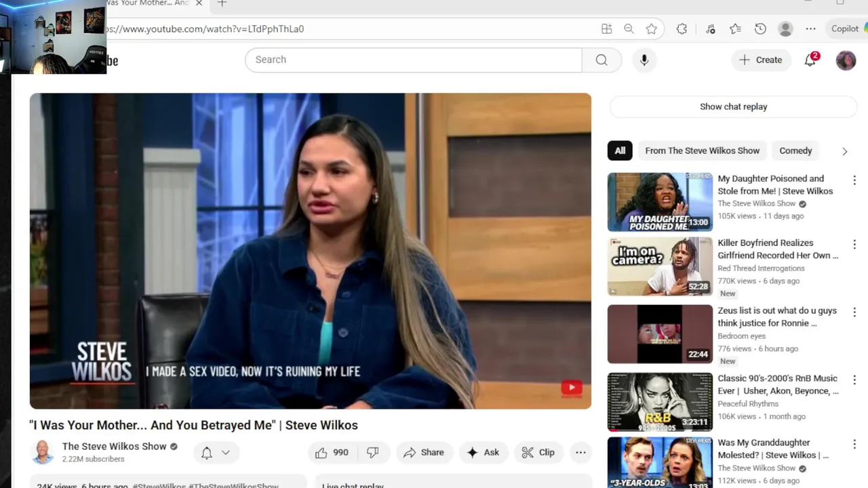
Task: Click the zoom out magnifier icon
Action: [629, 28]
